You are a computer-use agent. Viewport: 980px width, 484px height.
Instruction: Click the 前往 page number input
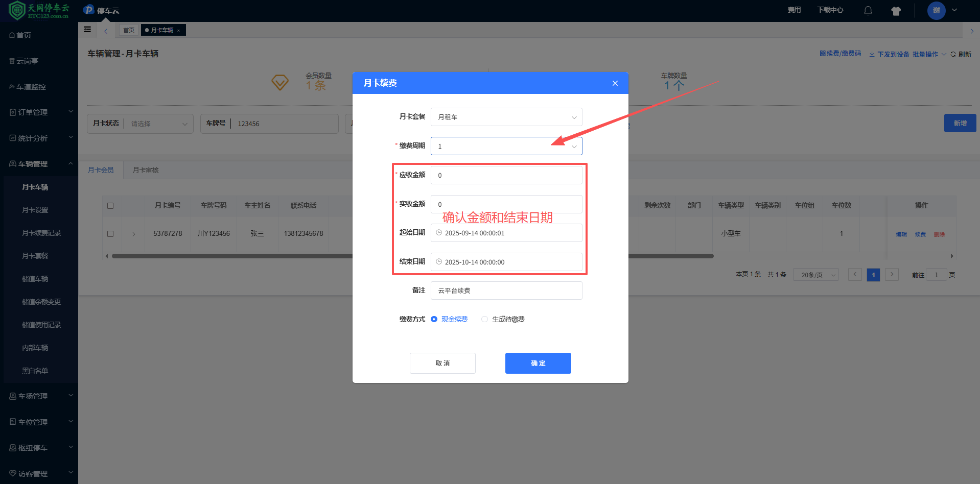(937, 275)
